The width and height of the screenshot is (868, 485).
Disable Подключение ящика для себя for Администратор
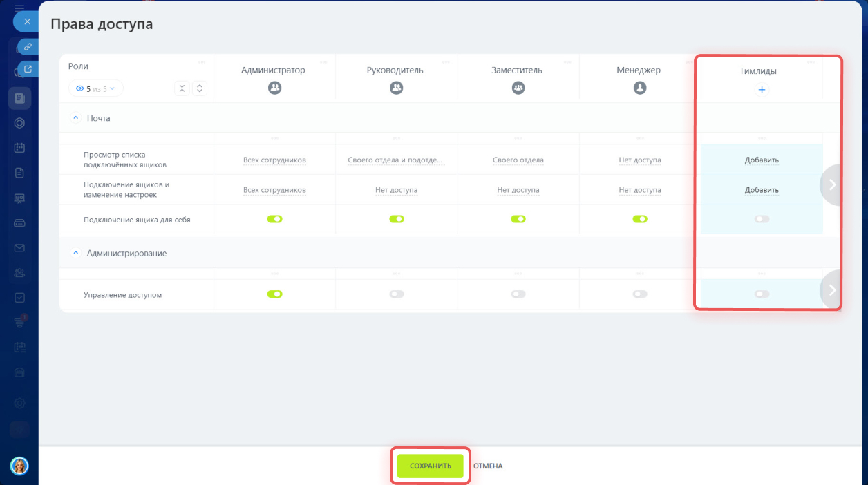274,219
